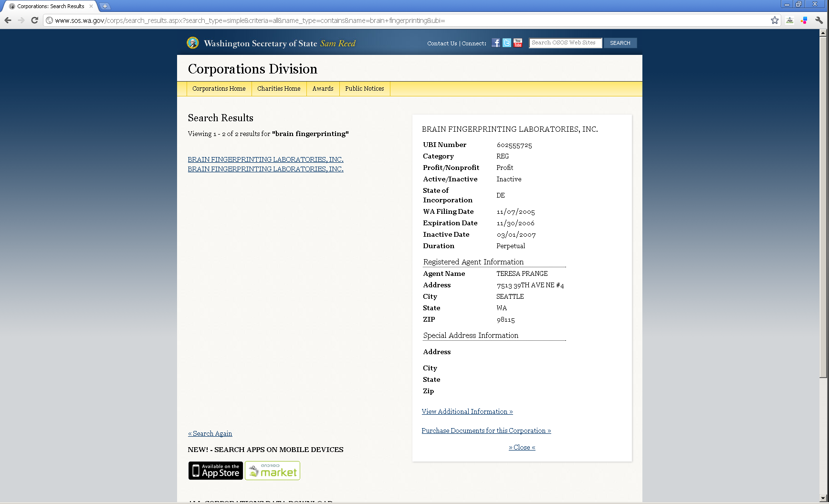The width and height of the screenshot is (829, 504).
Task: Click the State of Incorporation value DE
Action: click(501, 195)
